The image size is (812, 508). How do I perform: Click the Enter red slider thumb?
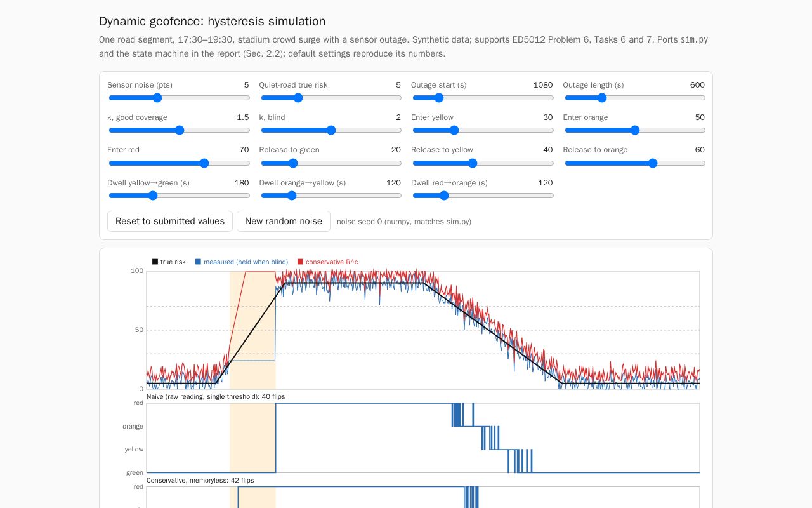204,163
